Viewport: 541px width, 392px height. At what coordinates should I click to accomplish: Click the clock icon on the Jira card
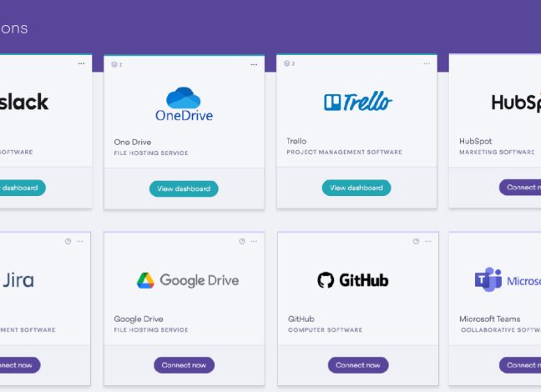coord(68,241)
